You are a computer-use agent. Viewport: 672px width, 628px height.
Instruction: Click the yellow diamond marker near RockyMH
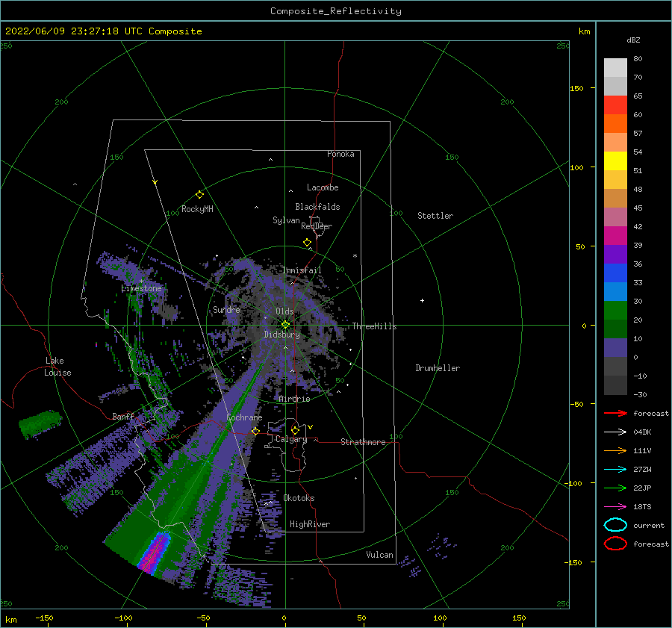pos(199,195)
